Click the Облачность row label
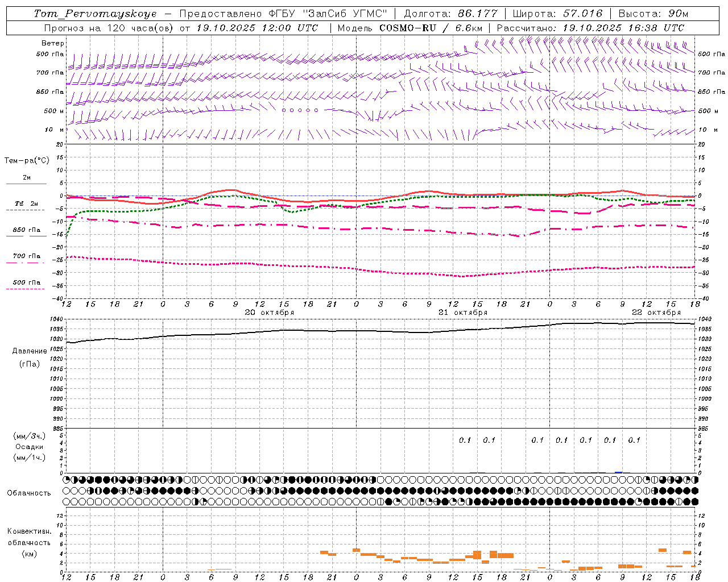Viewport: 728px width, 582px height. (x=28, y=493)
